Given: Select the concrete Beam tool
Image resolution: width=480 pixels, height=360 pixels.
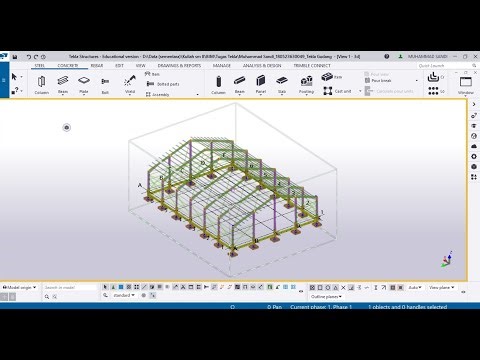Looking at the screenshot, I should click(239, 85).
